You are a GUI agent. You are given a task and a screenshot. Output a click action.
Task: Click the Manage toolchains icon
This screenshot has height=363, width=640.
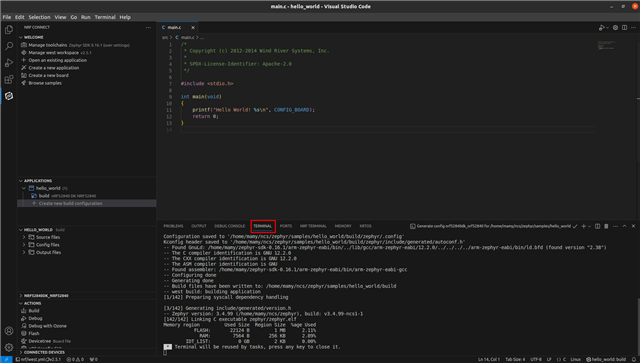point(24,45)
